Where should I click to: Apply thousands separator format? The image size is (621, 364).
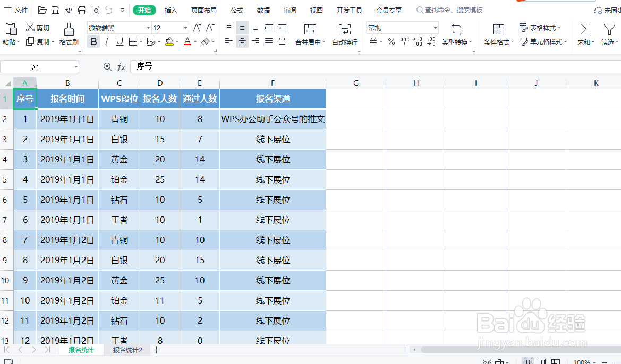405,41
